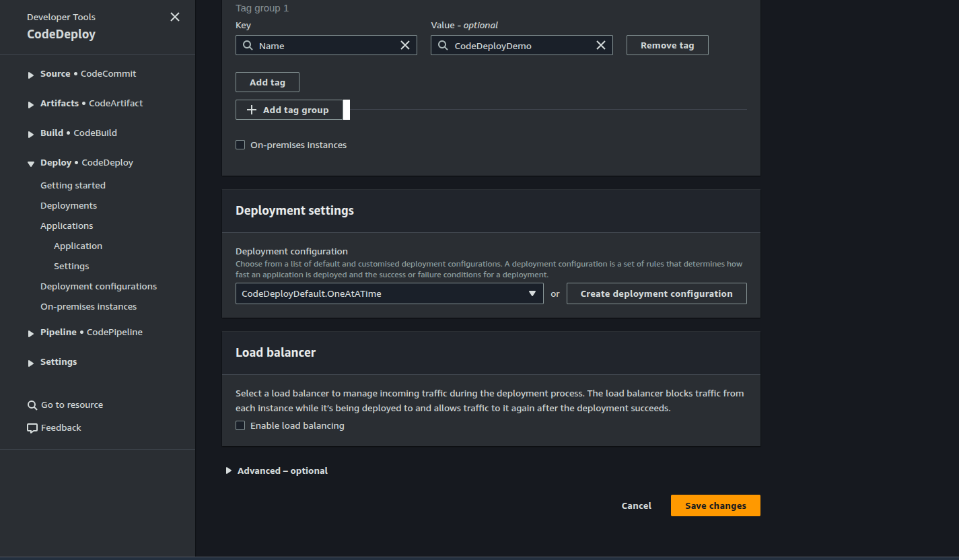
Task: Click the Go to resource search icon
Action: click(x=32, y=405)
